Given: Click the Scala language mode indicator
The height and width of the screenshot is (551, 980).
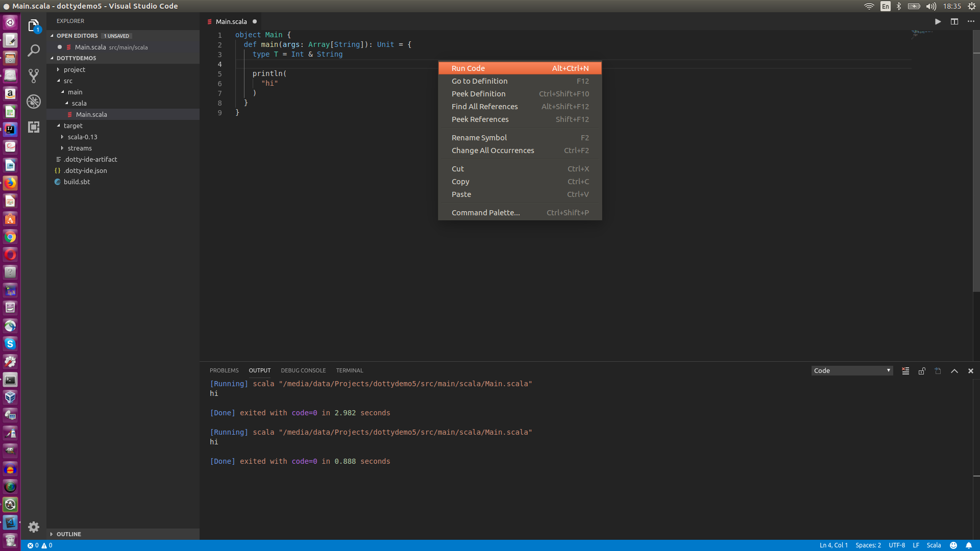Looking at the screenshot, I should (x=934, y=545).
